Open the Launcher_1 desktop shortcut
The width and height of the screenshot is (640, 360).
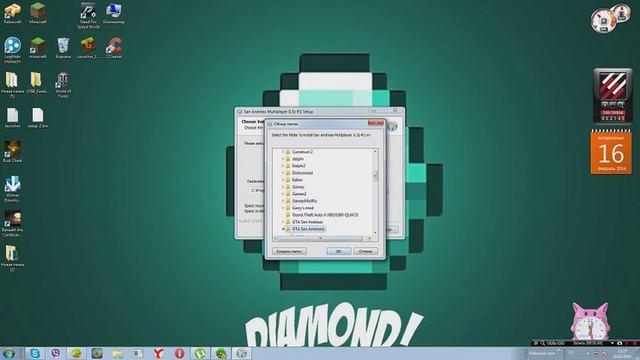coord(88,48)
